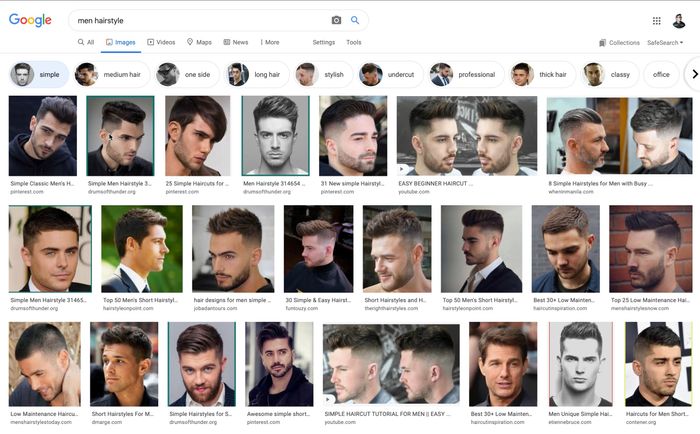Visit etiennebruce.com source link

point(570,422)
